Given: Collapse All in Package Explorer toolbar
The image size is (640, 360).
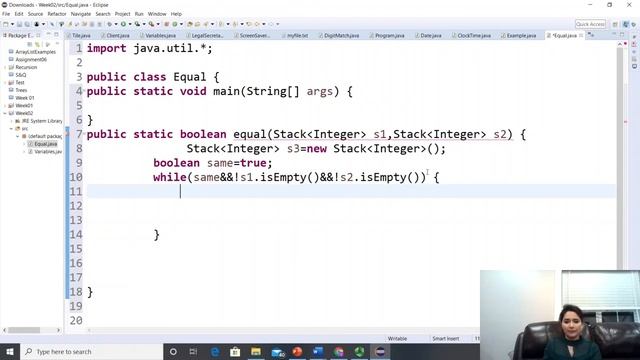Looking at the screenshot, I should pos(29,44).
